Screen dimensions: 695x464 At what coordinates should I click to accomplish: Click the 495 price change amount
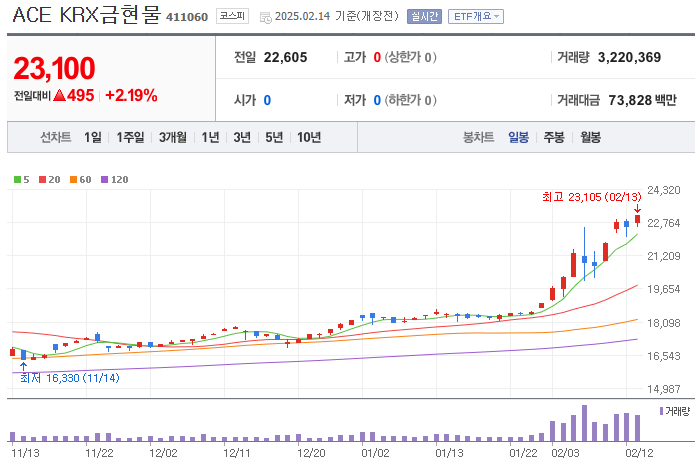[81, 95]
